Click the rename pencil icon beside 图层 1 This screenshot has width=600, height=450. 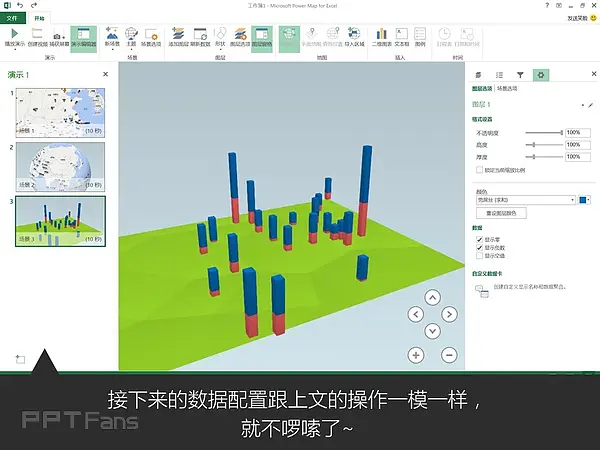click(x=590, y=104)
